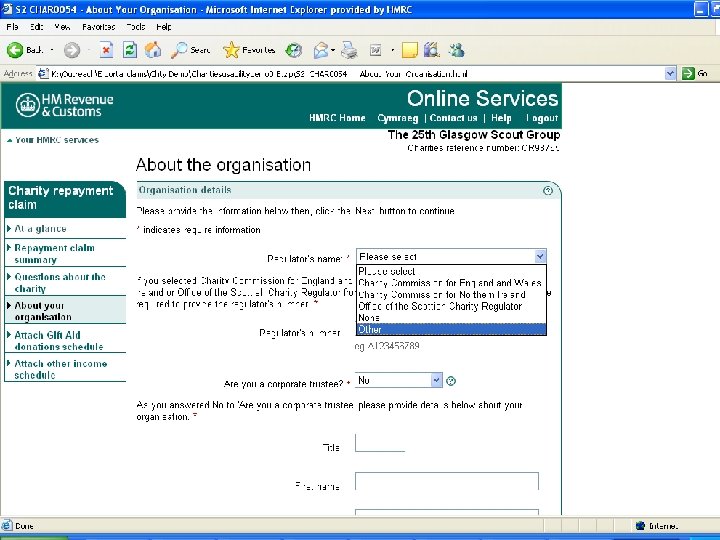This screenshot has height=540, width=720.
Task: Open the File menu
Action: (x=12, y=27)
